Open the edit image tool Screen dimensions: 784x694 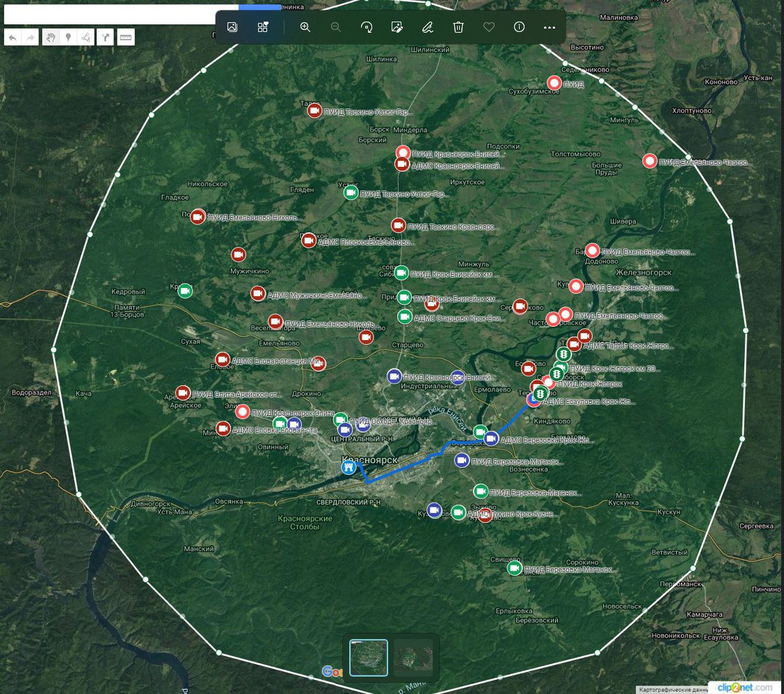[397, 27]
